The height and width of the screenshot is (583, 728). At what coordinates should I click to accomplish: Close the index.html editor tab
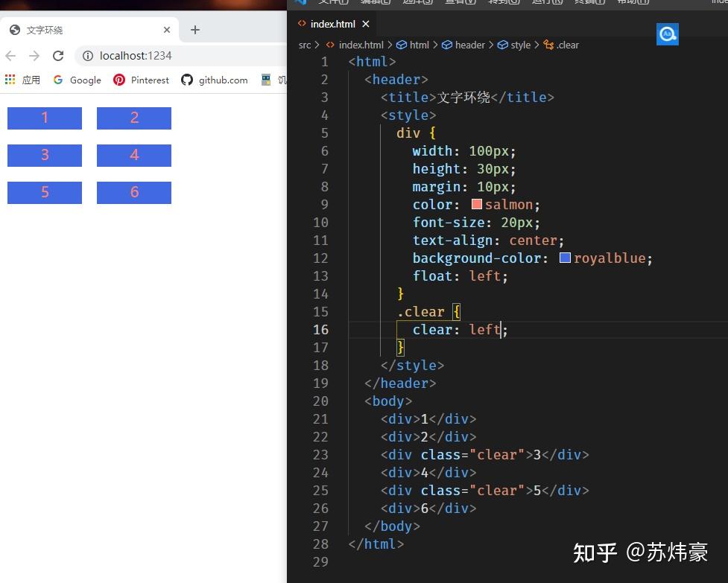point(366,24)
